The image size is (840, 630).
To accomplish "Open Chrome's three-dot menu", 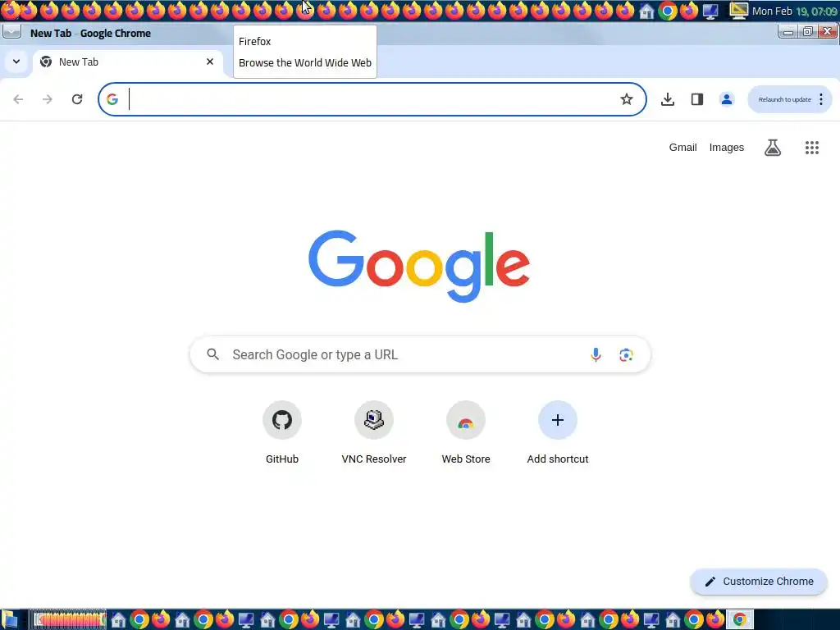I will coord(820,99).
